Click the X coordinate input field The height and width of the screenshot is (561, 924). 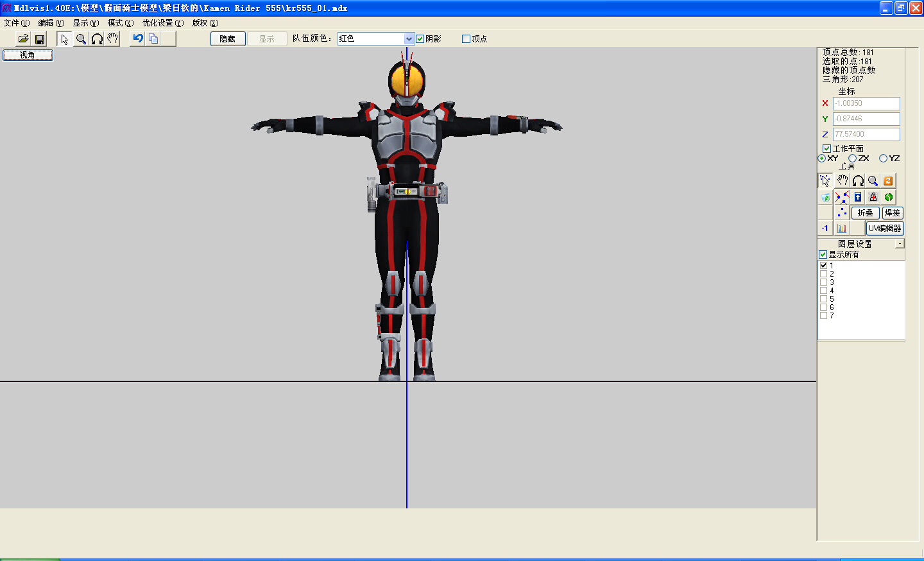coord(866,103)
